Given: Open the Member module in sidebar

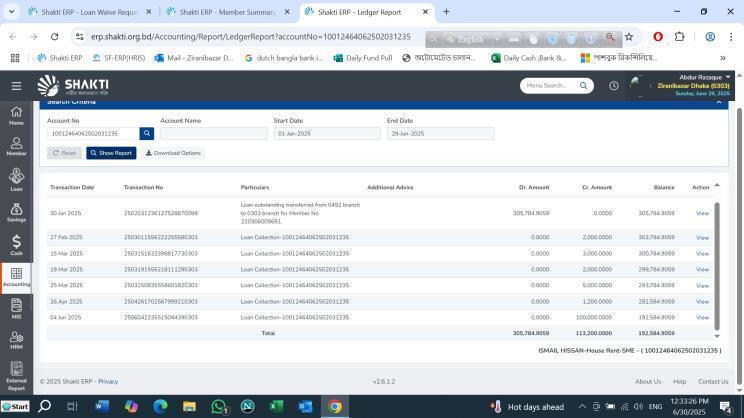Looking at the screenshot, I should point(16,147).
